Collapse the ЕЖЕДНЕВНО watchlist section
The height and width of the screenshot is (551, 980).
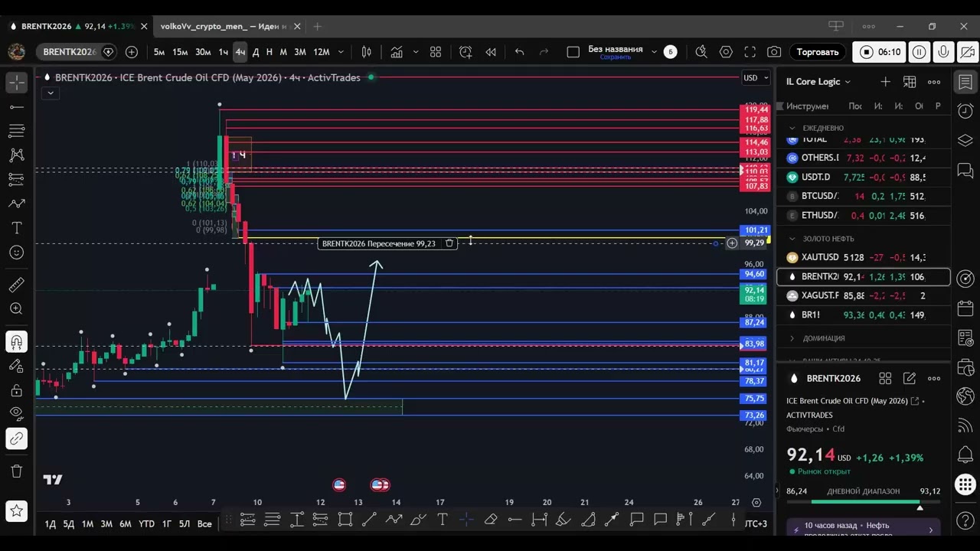[x=793, y=128]
